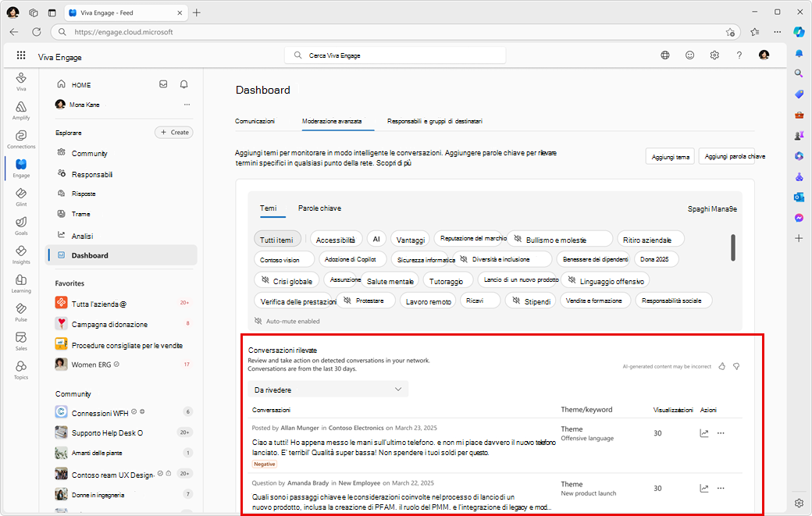Switch to Moderazione avanzata tab
The width and height of the screenshot is (812, 516).
click(x=332, y=121)
